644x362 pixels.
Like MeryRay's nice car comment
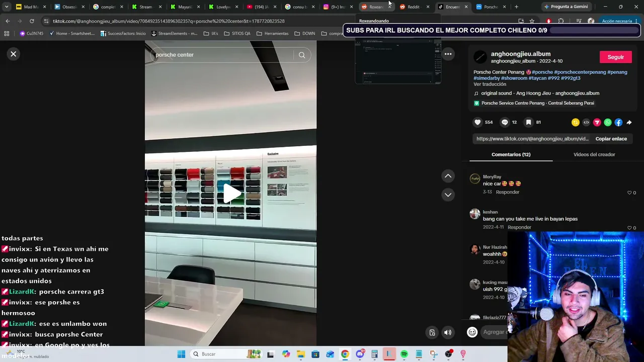pos(629,193)
